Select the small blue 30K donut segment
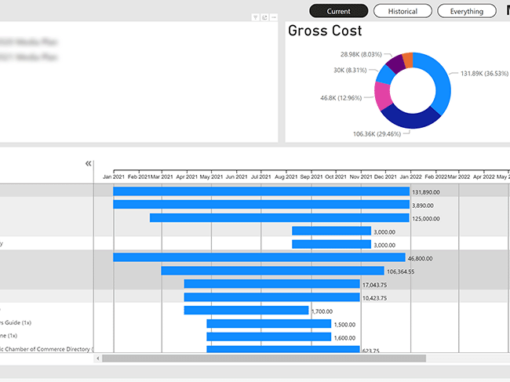This screenshot has width=510, height=382. (386, 75)
